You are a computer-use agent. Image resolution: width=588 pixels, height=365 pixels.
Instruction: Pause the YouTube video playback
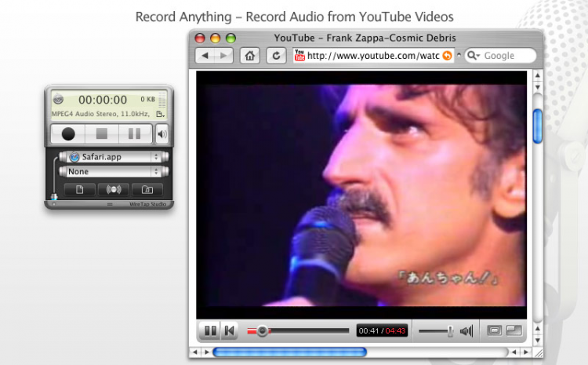(x=210, y=330)
